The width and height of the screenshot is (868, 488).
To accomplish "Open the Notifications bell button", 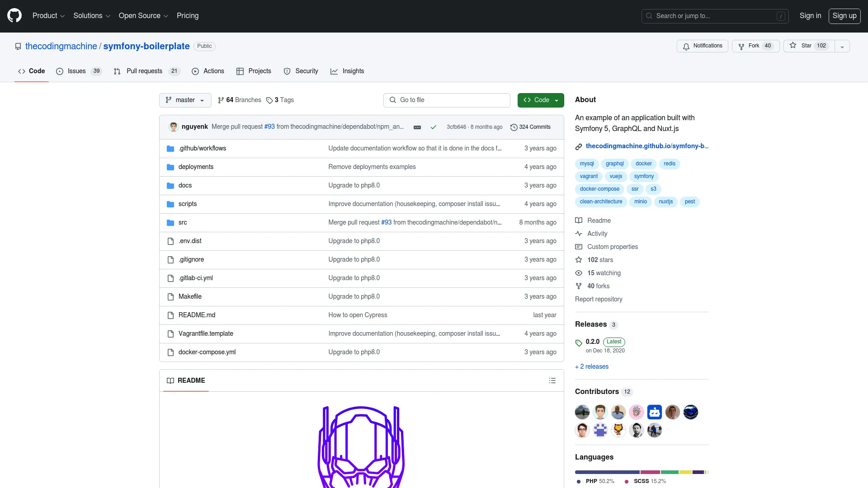I will pyautogui.click(x=703, y=46).
